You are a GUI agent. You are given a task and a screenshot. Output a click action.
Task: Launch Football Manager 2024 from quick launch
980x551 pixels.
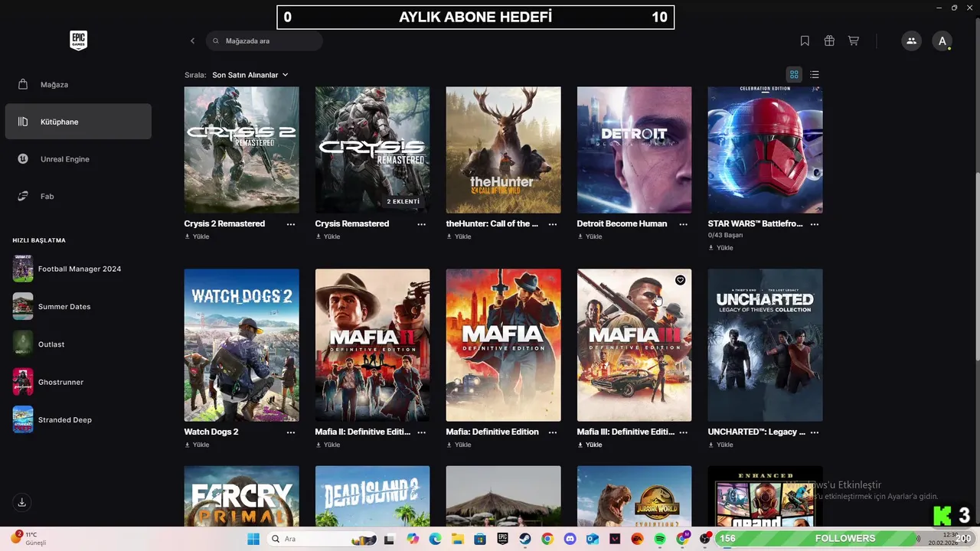click(67, 269)
